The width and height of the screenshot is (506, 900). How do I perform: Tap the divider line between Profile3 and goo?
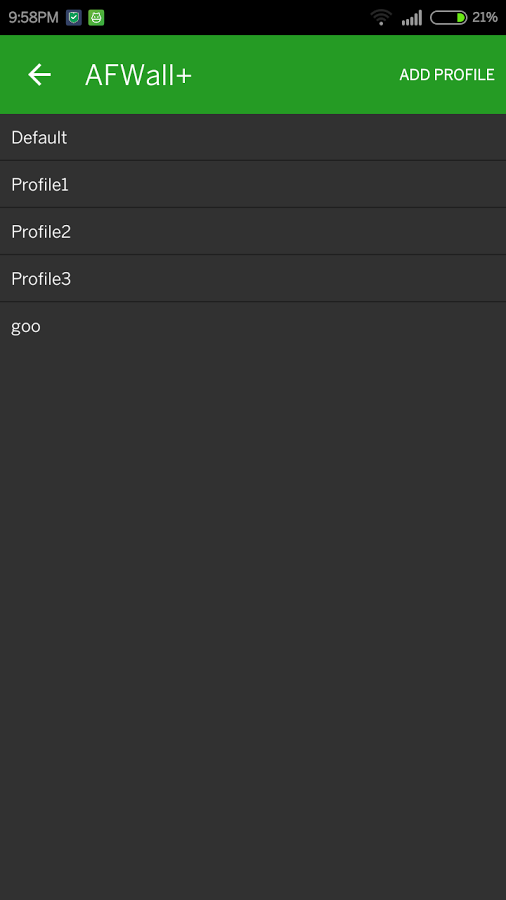[253, 301]
